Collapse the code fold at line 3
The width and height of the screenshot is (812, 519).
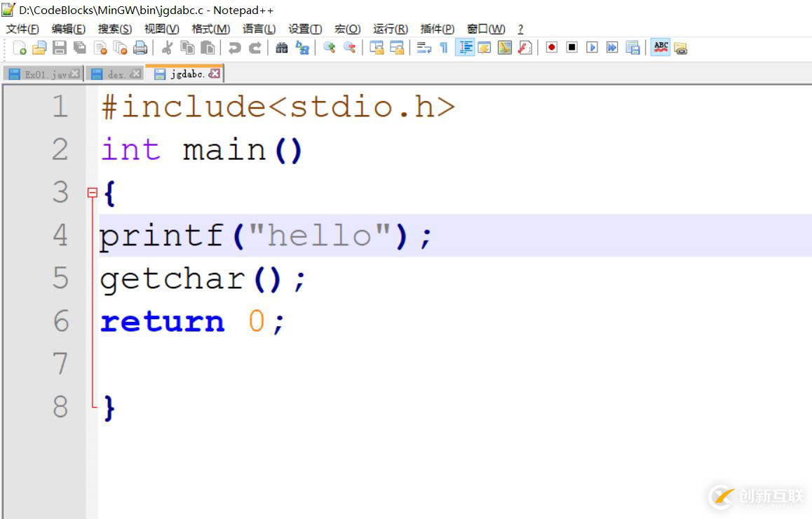[93, 193]
